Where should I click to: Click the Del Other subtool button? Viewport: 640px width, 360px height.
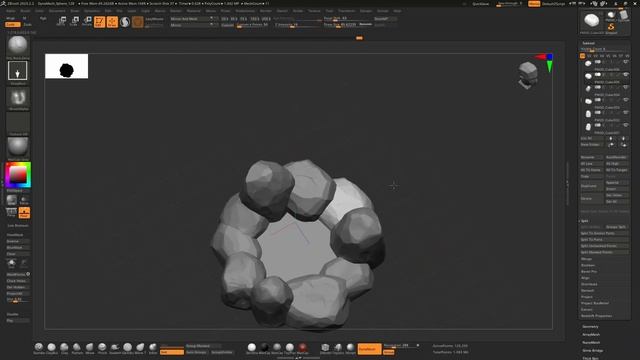617,196
